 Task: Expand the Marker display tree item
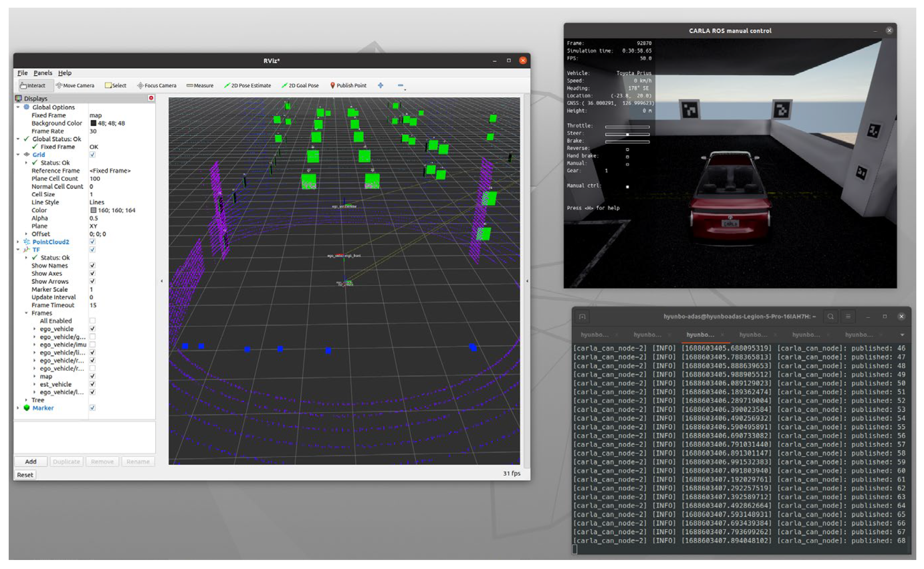tap(18, 408)
